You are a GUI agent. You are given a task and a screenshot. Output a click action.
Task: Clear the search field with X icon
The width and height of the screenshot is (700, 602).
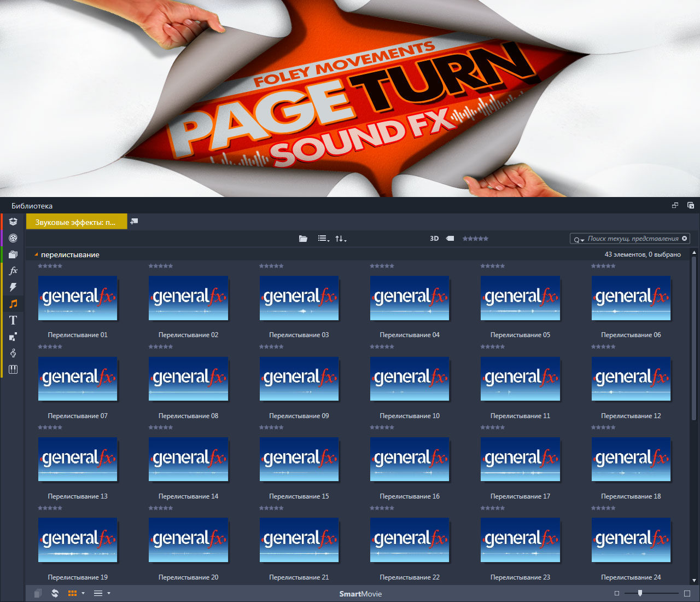click(x=684, y=239)
